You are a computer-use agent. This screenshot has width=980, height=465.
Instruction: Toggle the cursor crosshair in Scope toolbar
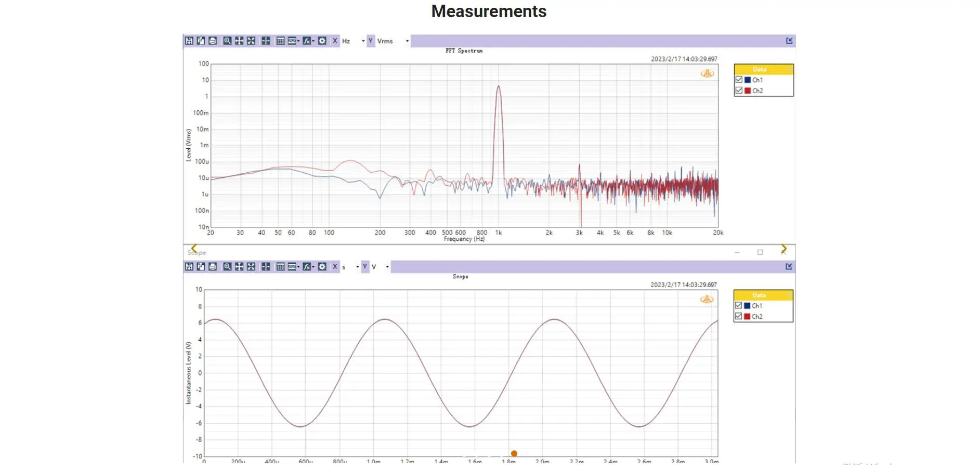[266, 266]
